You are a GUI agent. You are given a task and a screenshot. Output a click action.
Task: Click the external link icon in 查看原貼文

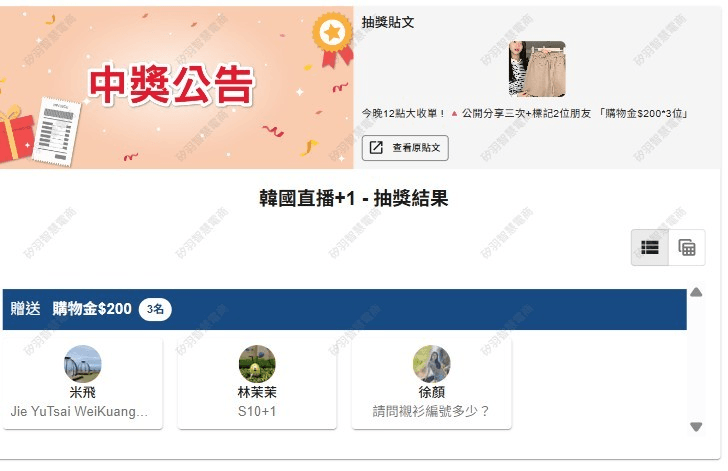[376, 148]
